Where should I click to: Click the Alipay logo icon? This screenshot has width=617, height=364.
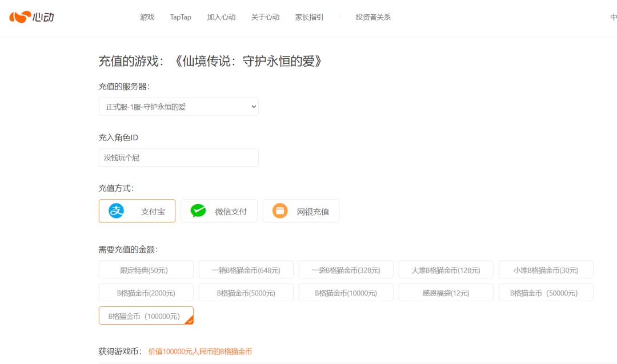pos(116,211)
